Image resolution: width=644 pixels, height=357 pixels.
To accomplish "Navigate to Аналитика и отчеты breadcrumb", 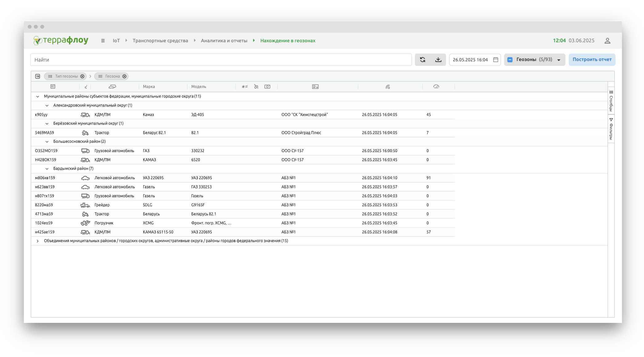I will (224, 41).
